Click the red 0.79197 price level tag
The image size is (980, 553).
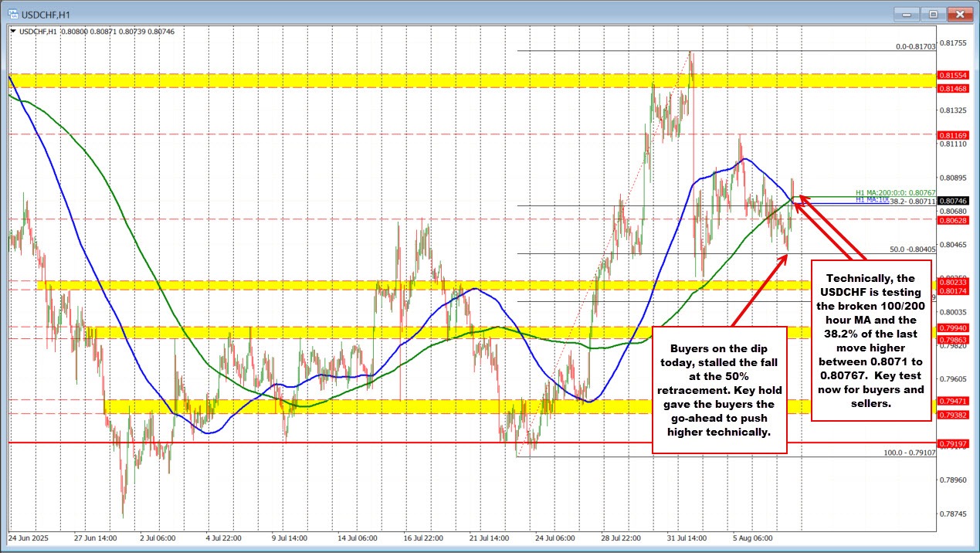click(x=952, y=443)
